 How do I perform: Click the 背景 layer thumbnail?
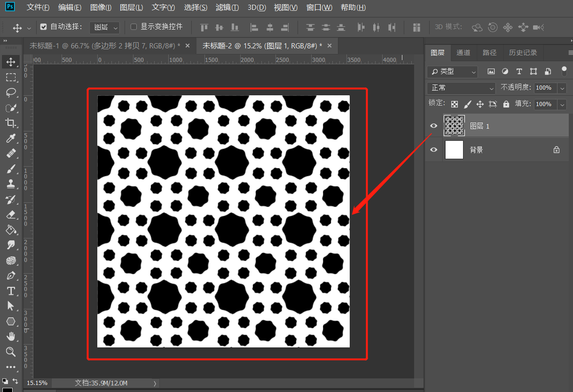tap(454, 150)
